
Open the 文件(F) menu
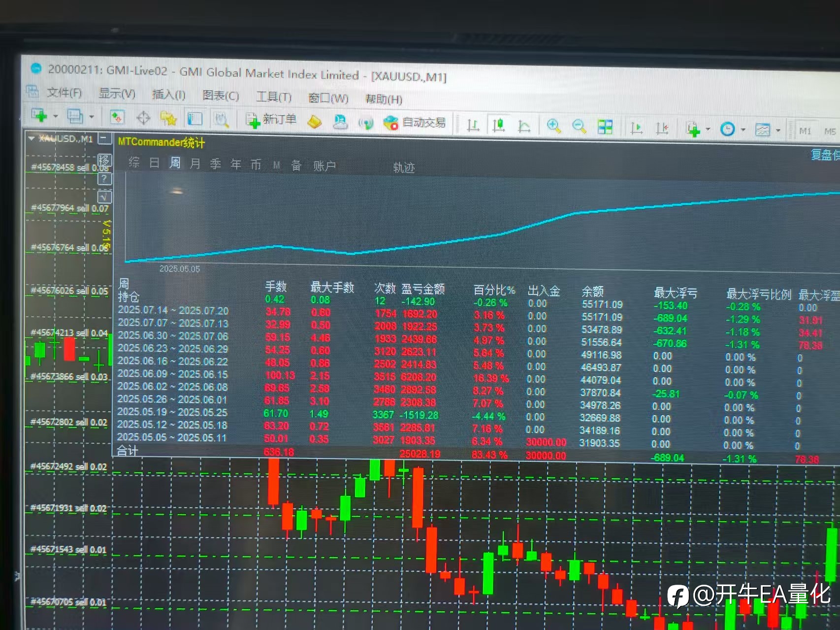(64, 93)
